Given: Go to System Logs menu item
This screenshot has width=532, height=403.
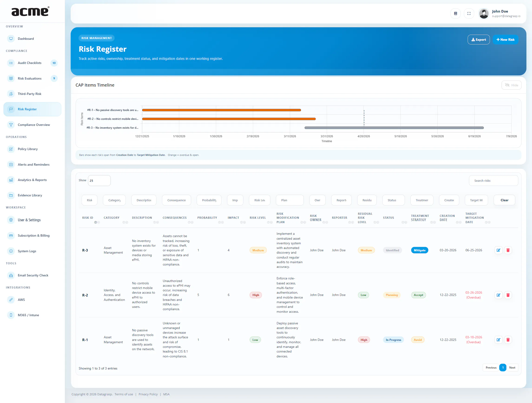Looking at the screenshot, I should pyautogui.click(x=32, y=251).
